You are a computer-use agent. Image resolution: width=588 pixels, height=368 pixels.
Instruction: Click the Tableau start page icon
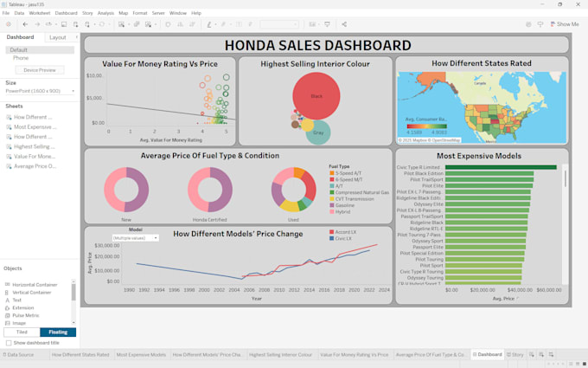click(x=9, y=24)
